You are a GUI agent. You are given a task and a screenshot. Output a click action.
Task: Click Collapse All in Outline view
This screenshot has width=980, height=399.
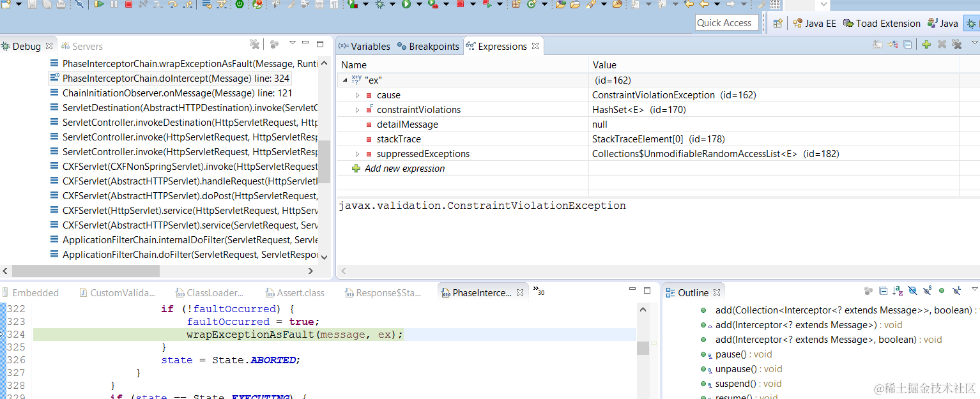883,291
